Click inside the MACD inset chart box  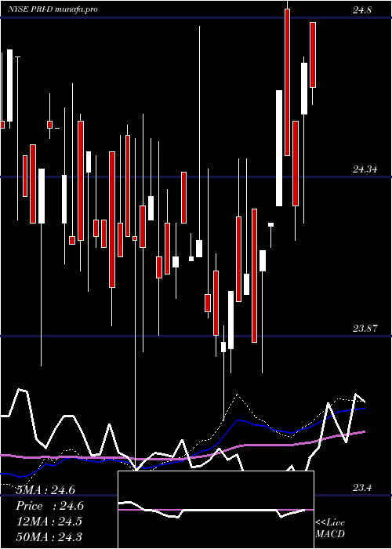click(216, 510)
